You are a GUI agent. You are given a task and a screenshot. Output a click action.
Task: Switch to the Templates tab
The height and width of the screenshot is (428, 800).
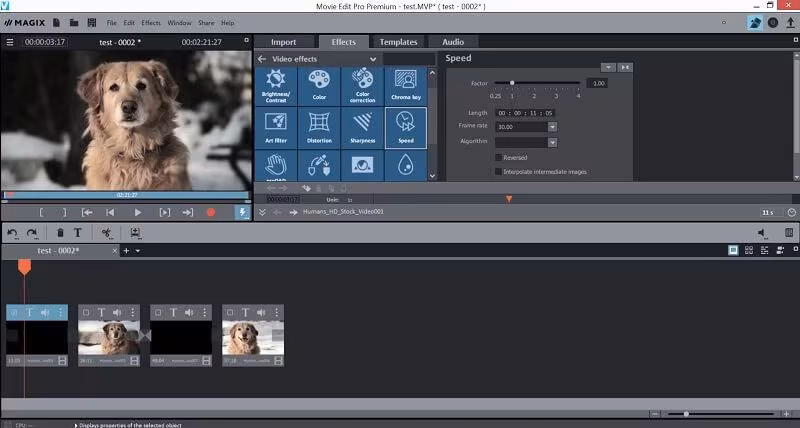(x=398, y=42)
